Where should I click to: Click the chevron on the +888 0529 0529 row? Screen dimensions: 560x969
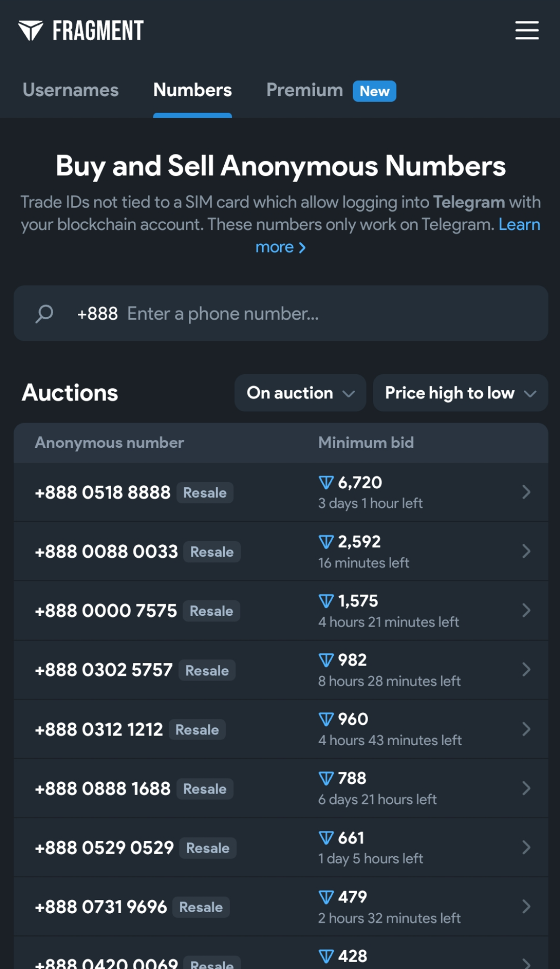pyautogui.click(x=526, y=848)
